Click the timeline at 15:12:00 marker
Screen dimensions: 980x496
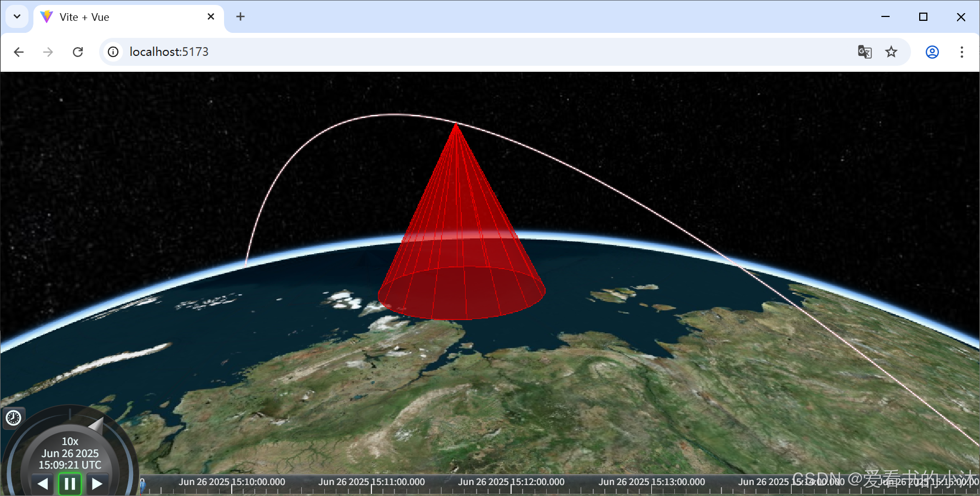tap(511, 482)
